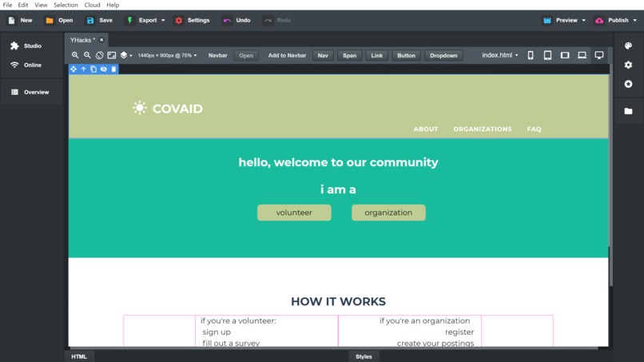Switch to desktop preview size
644x362 pixels.
pyautogui.click(x=599, y=55)
